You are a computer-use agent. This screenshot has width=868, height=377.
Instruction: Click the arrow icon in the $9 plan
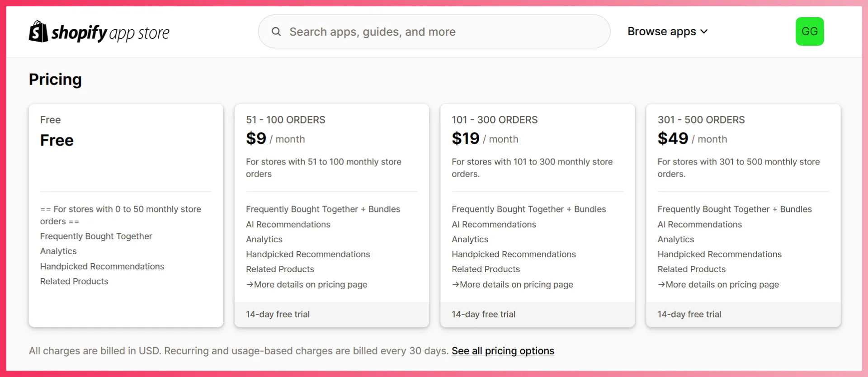pyautogui.click(x=250, y=284)
